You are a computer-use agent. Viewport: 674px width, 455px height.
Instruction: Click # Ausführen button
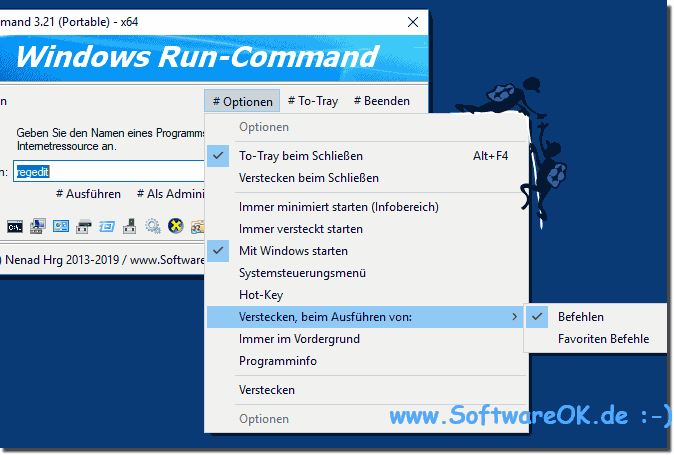pos(88,194)
